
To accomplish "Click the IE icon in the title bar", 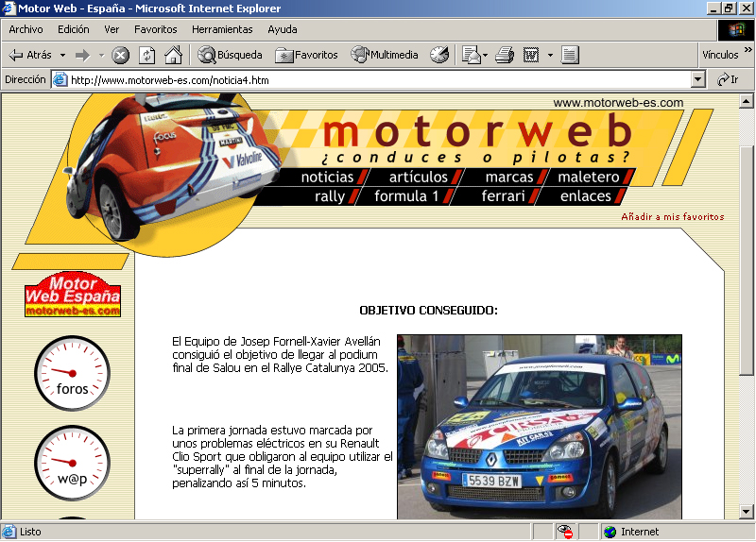I will [9, 8].
